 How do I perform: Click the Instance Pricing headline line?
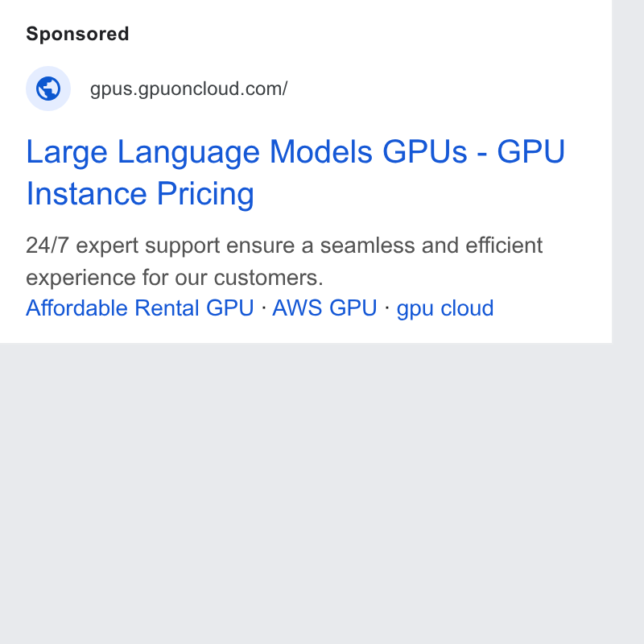pos(140,194)
